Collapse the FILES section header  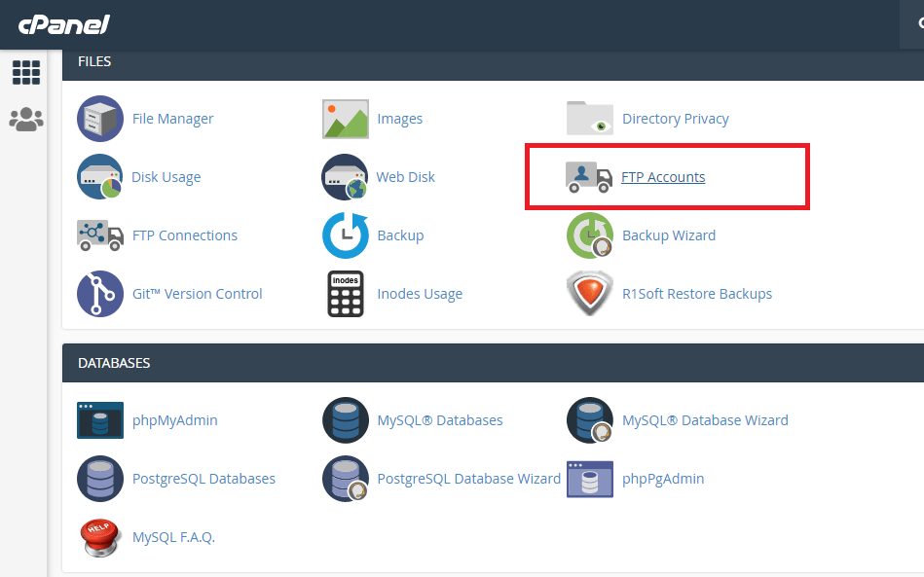tap(494, 61)
